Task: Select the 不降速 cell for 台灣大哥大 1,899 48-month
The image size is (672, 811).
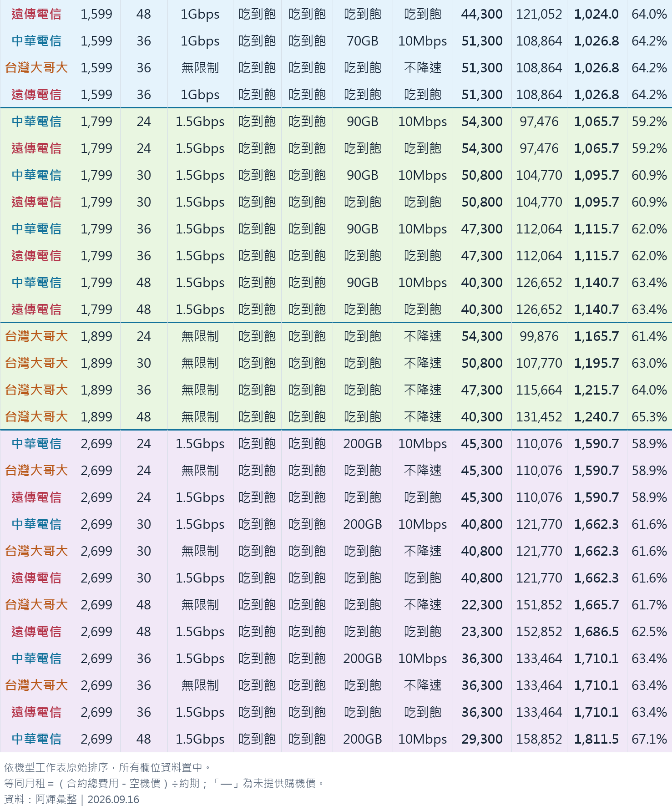Action: coord(423,417)
